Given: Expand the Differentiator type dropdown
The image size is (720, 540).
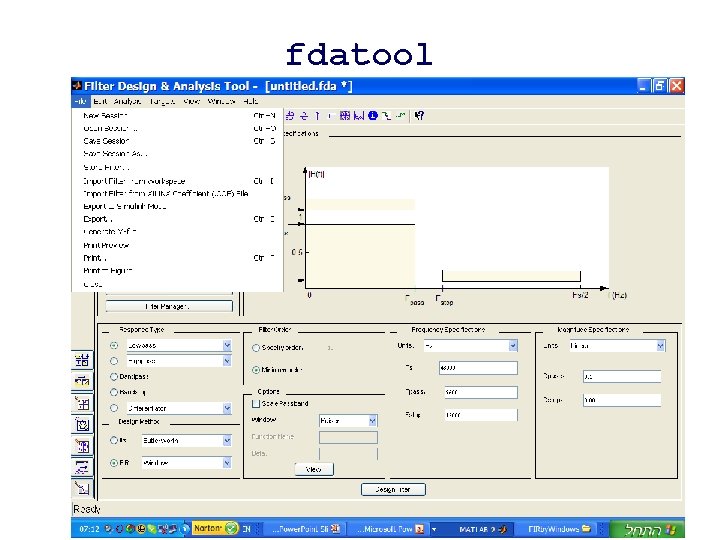Looking at the screenshot, I should click(x=227, y=408).
